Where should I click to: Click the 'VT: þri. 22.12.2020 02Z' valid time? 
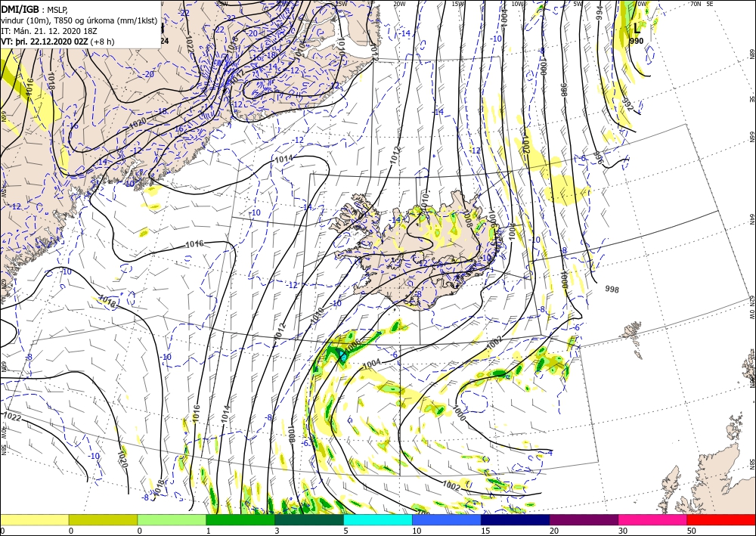[x=44, y=42]
